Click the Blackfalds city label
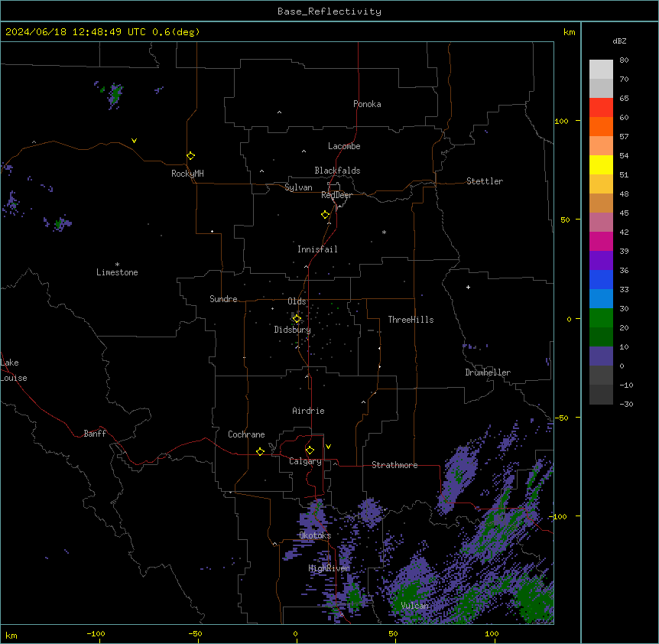The image size is (659, 644). click(337, 171)
